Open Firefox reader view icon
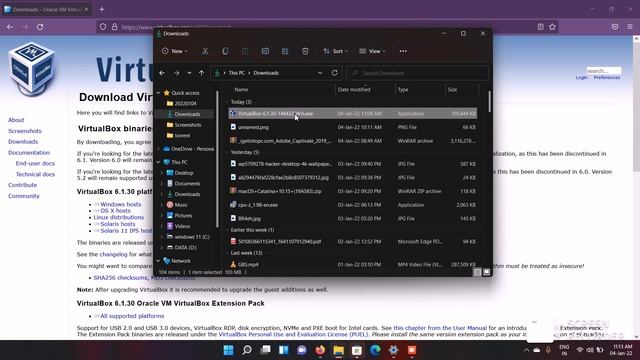The width and height of the screenshot is (640, 360). point(540,27)
